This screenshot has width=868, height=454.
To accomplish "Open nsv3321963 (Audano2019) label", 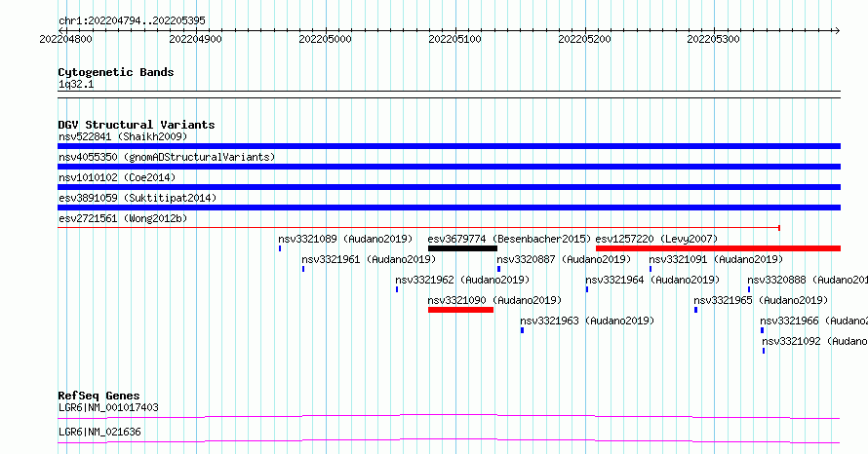I will (587, 321).
